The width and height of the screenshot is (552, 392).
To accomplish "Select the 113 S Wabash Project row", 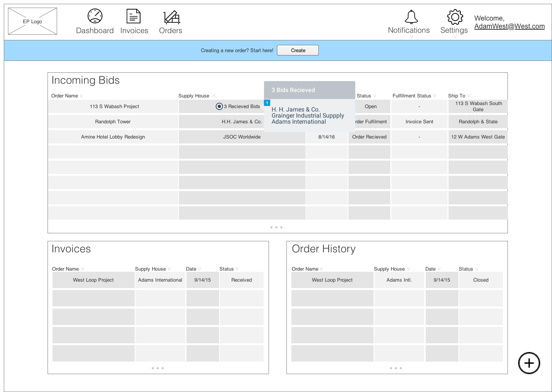I will 113,107.
